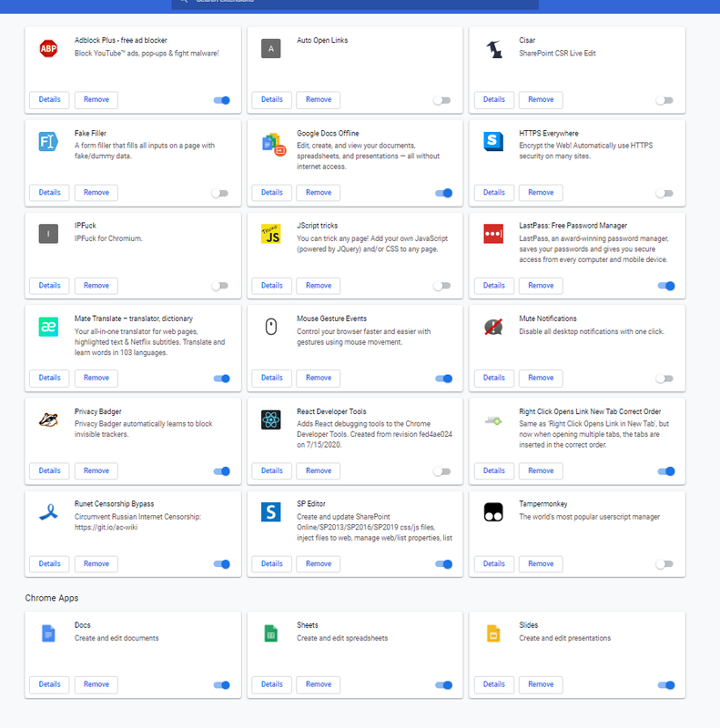Disable the Sheets app toggle

(x=444, y=685)
